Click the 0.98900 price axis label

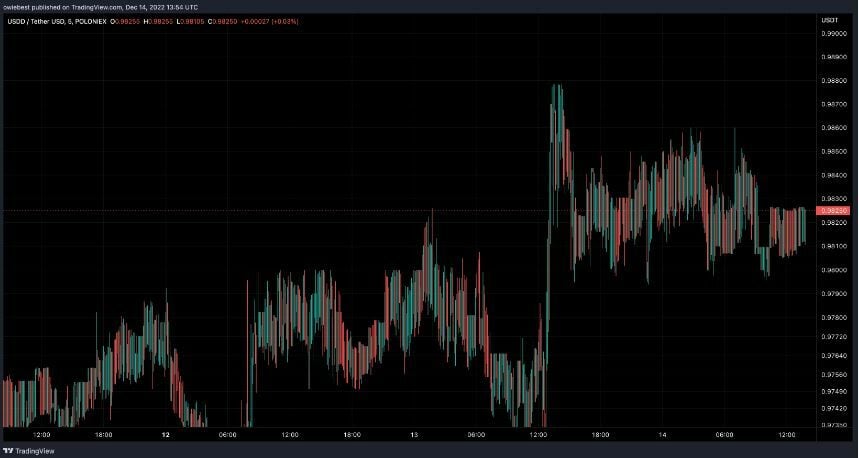point(833,57)
